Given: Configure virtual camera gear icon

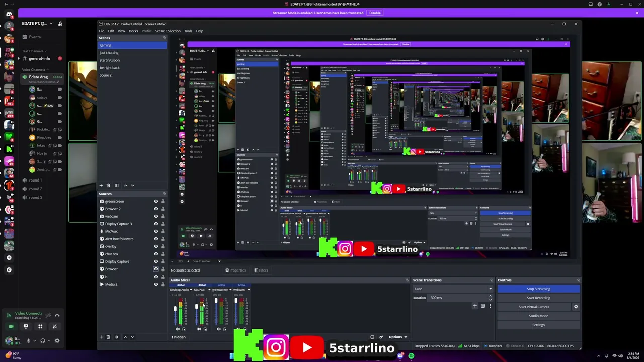Looking at the screenshot, I should click(x=576, y=307).
